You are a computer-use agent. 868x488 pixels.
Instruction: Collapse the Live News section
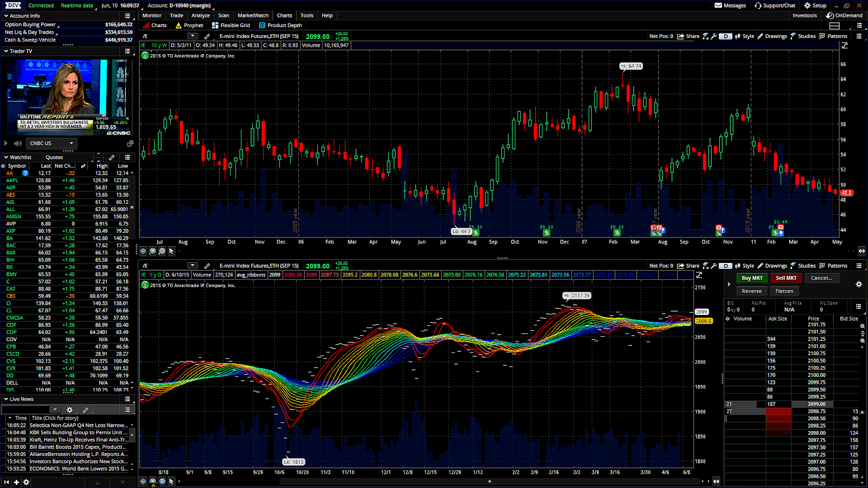(6, 399)
